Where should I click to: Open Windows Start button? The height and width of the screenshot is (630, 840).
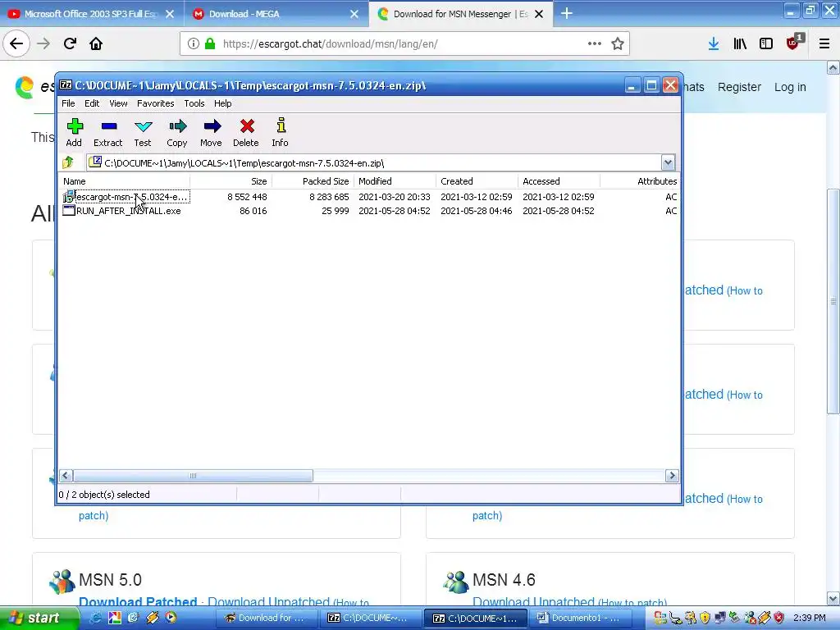[x=39, y=618]
